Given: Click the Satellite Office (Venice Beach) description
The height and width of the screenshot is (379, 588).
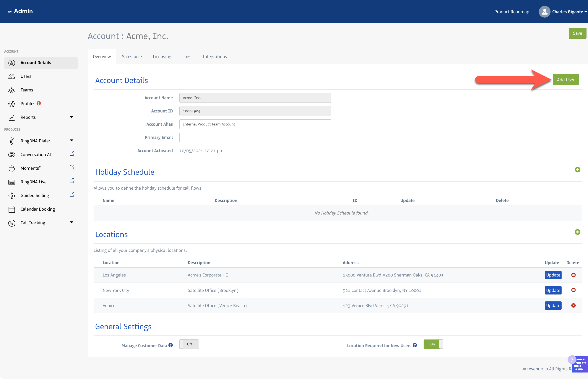Looking at the screenshot, I should (x=217, y=306).
